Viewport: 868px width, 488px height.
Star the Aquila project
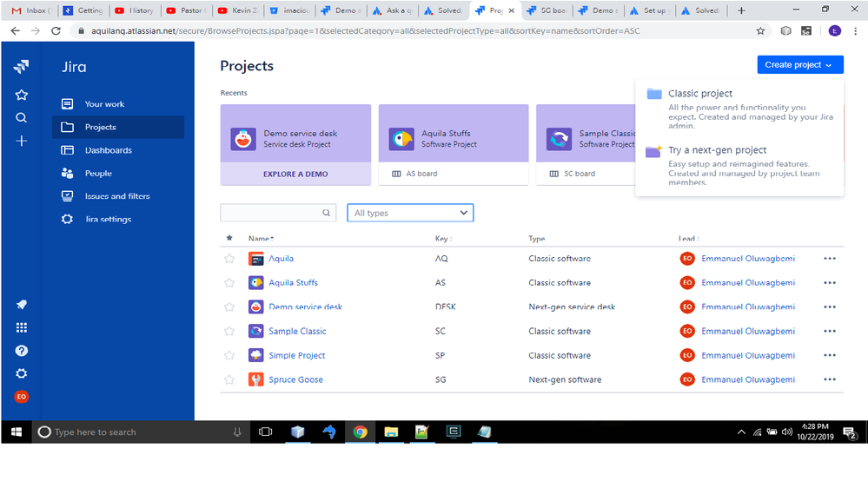229,259
